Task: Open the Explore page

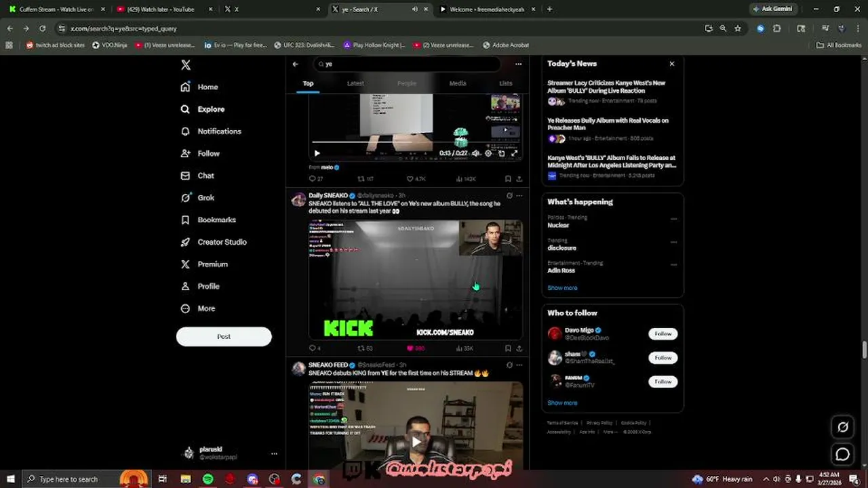Action: click(x=202, y=109)
